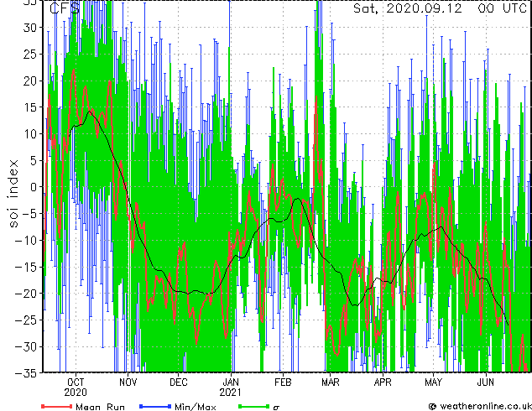Click the y-axis value -5
The image size is (532, 411).
tap(29, 214)
